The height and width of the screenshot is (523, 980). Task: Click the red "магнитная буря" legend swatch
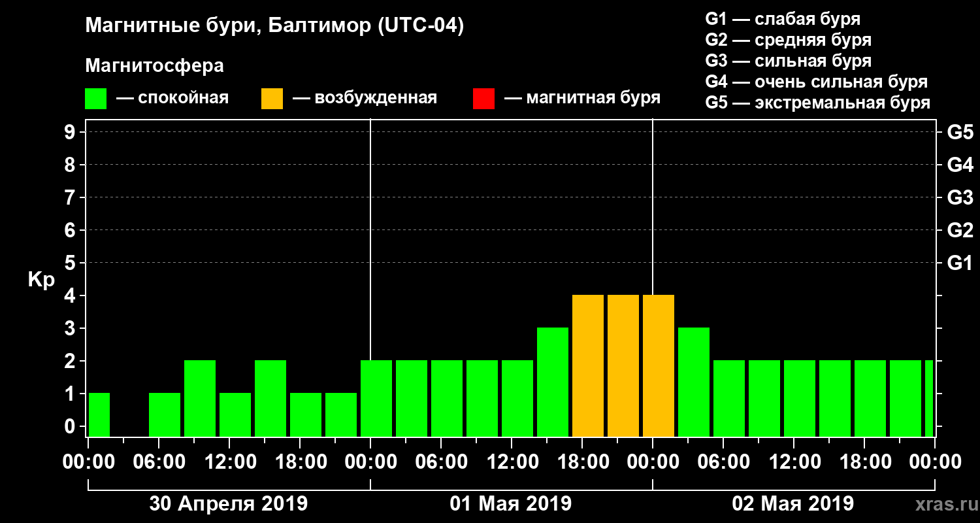pos(483,99)
